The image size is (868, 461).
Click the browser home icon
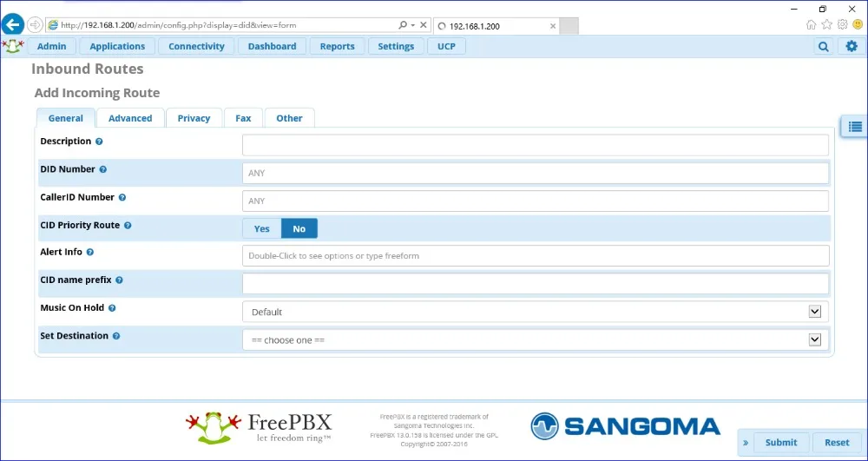click(x=811, y=25)
